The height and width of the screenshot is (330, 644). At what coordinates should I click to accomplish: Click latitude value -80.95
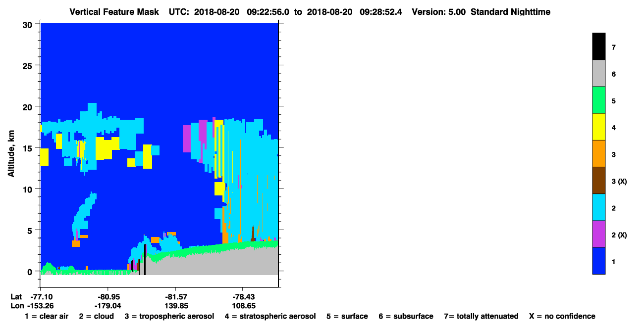tap(107, 297)
